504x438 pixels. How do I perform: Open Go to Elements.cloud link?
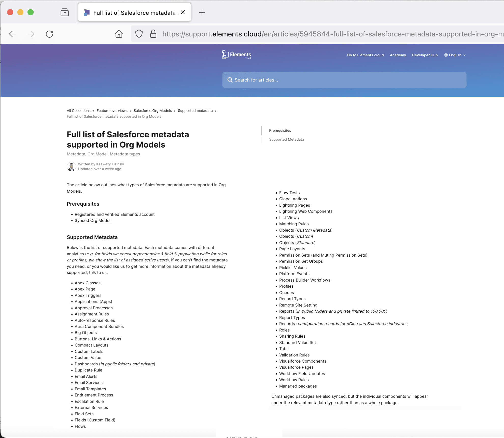(x=365, y=55)
